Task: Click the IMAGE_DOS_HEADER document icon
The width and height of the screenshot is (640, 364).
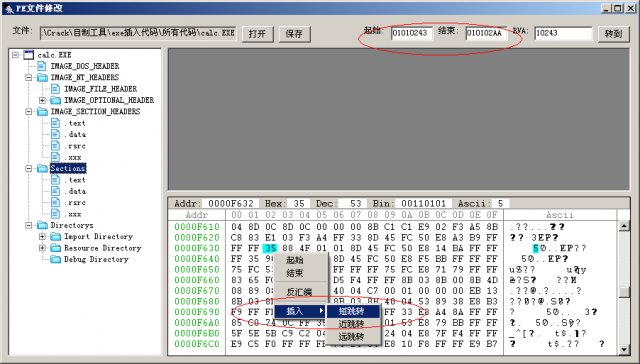Action: [x=42, y=66]
